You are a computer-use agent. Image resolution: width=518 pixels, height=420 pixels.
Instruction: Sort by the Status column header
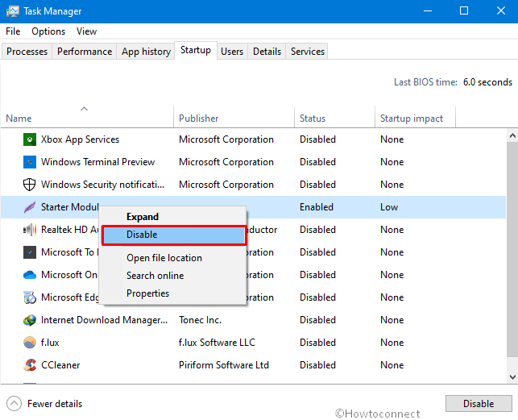pyautogui.click(x=334, y=116)
